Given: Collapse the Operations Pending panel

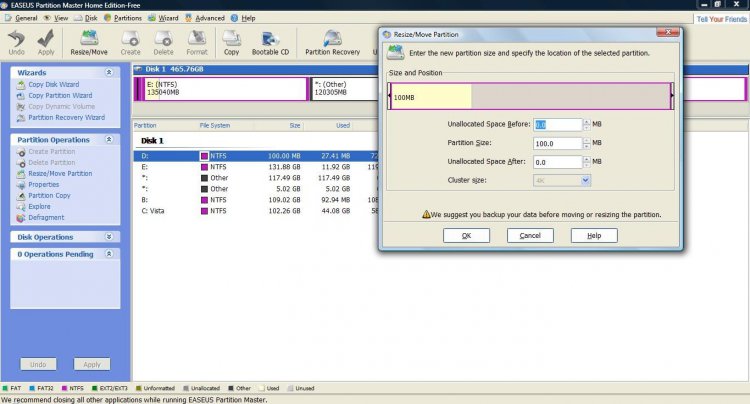Looking at the screenshot, I should point(109,254).
